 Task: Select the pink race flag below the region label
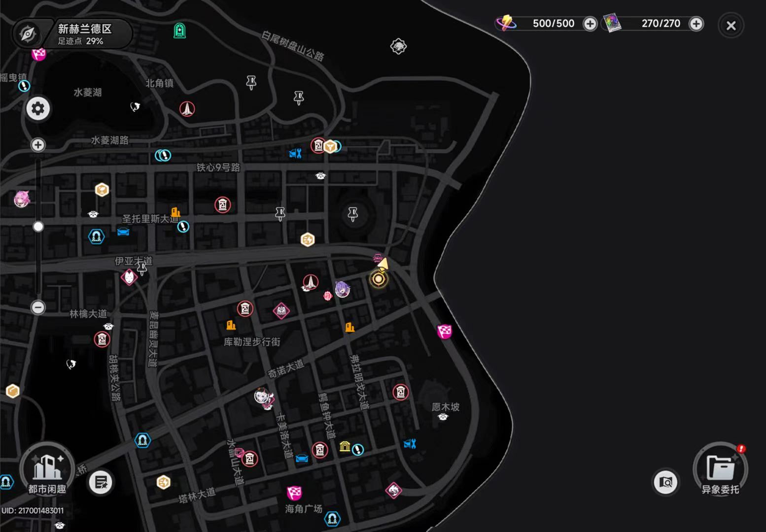(38, 54)
